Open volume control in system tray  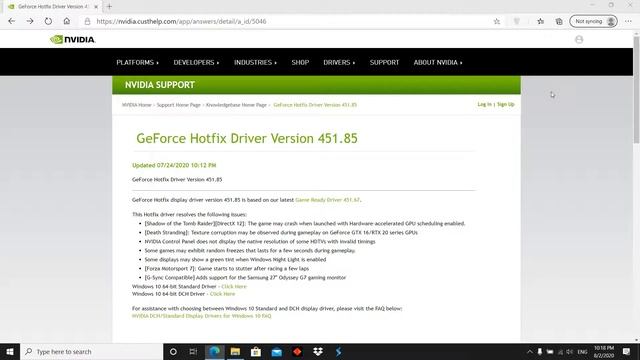click(x=569, y=351)
